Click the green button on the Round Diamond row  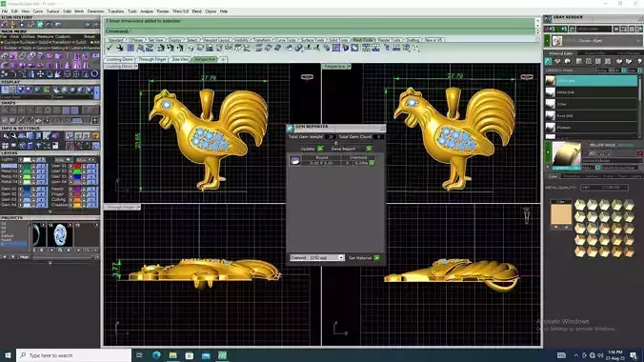[x=372, y=163]
